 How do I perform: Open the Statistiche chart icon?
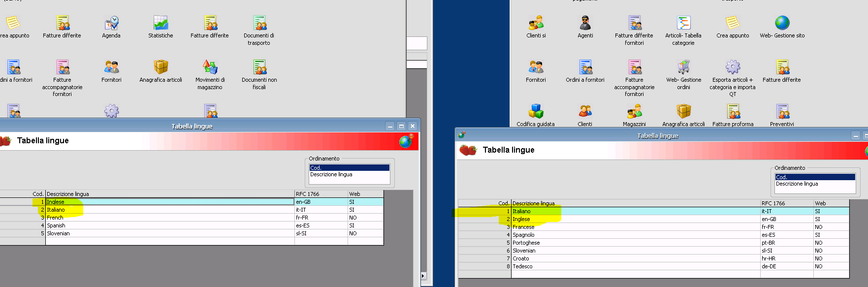click(x=161, y=24)
